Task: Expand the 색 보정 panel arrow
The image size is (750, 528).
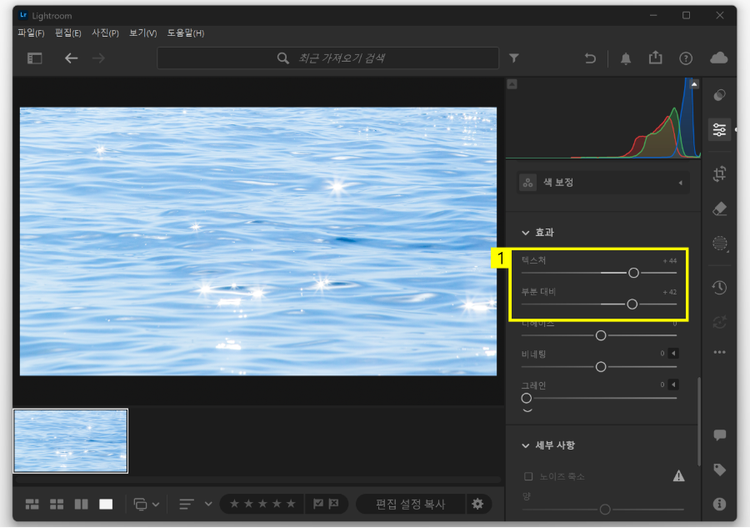Action: coord(680,183)
